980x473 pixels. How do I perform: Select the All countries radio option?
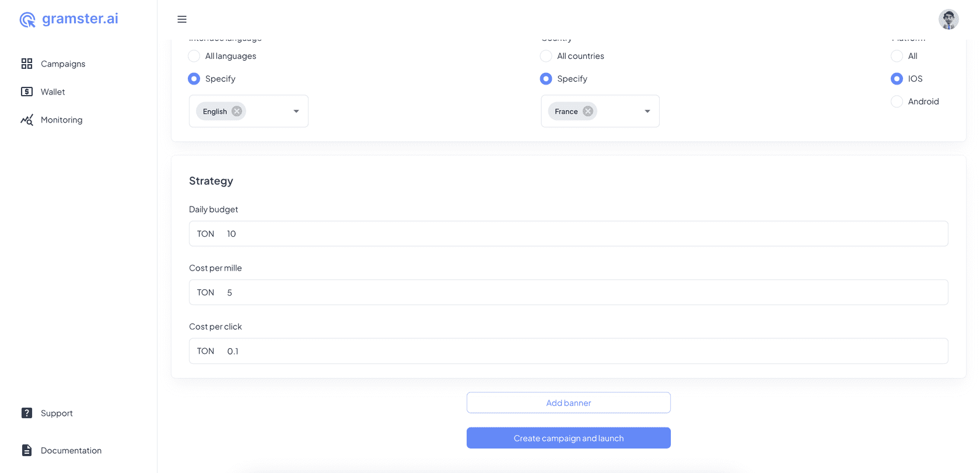coord(546,56)
